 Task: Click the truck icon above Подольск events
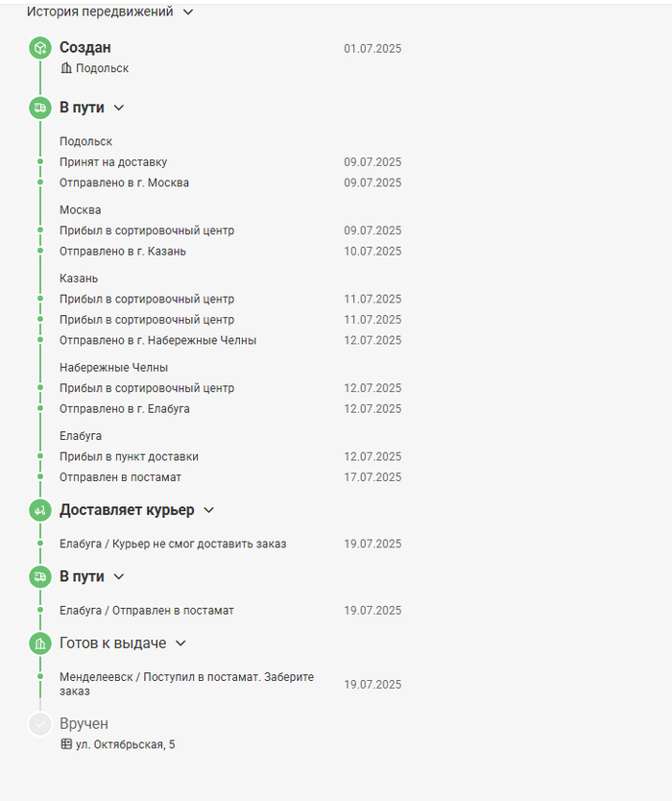click(39, 109)
